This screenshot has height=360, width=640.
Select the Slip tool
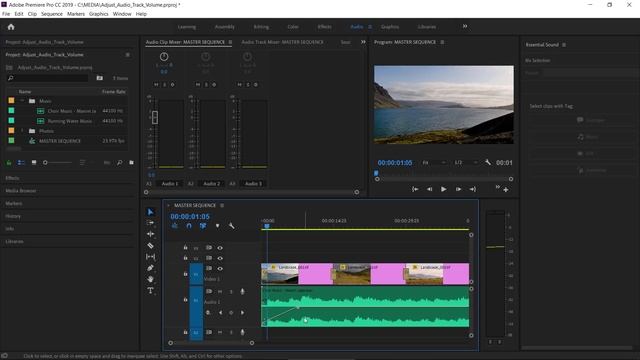point(151,257)
